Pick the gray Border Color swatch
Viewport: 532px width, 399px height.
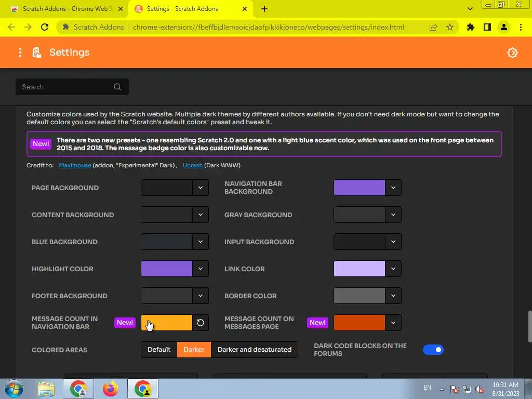(360, 296)
